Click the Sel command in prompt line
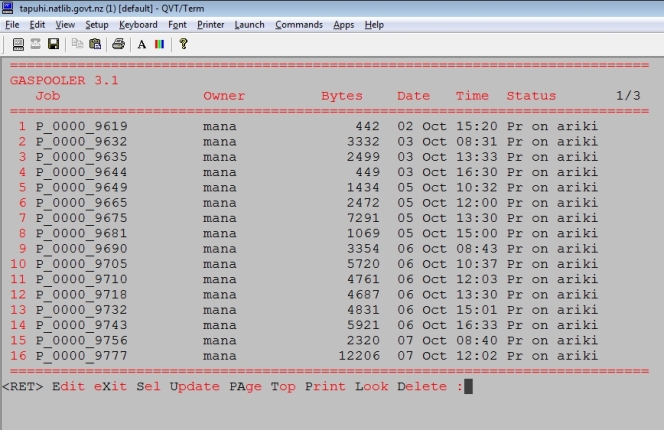The height and width of the screenshot is (430, 664). coord(148,386)
